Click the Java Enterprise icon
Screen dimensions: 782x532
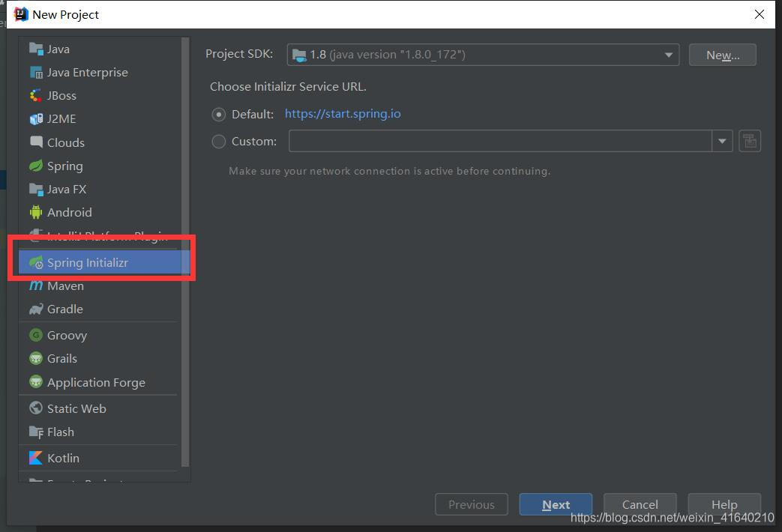[36, 72]
